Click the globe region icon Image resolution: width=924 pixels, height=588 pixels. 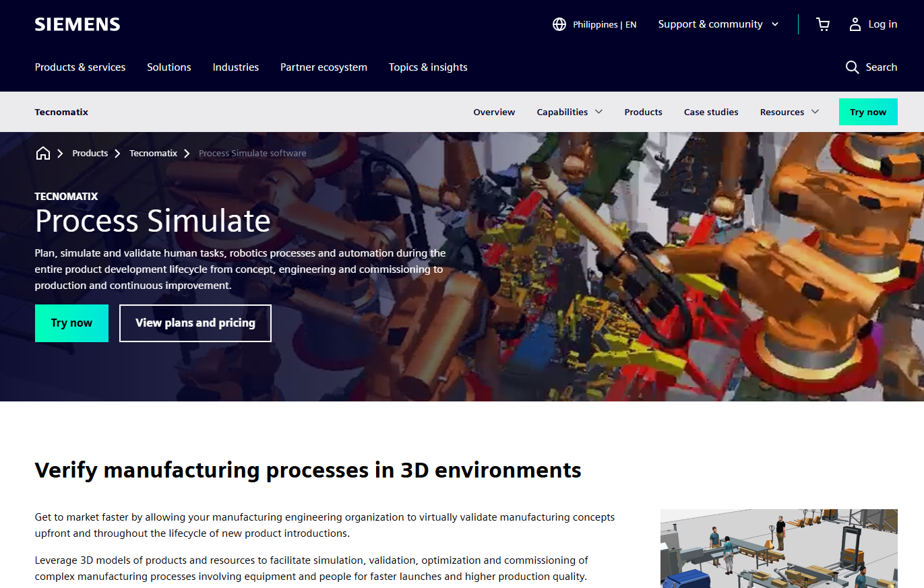pyautogui.click(x=559, y=24)
